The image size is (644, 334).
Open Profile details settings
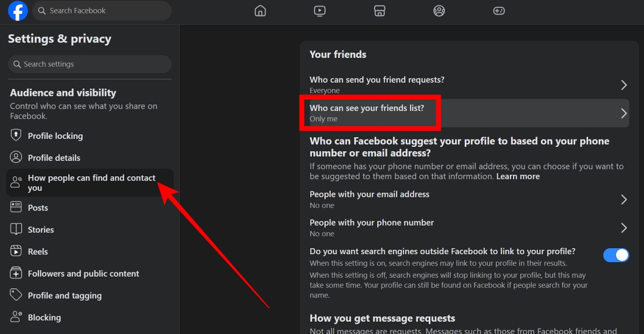click(90, 158)
